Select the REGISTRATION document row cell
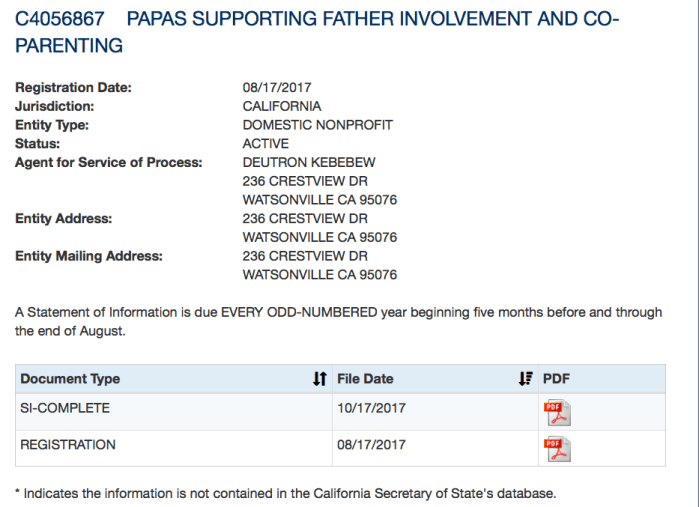This screenshot has width=699, height=507. pos(68,444)
